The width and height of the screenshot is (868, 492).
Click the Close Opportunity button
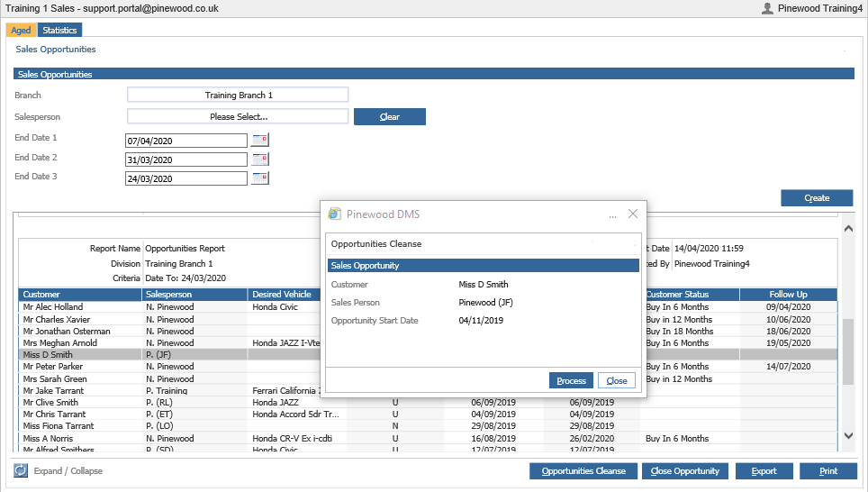(685, 471)
